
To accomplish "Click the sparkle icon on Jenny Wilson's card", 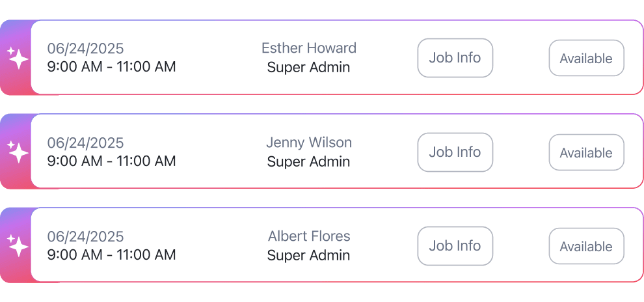I will pos(17,152).
